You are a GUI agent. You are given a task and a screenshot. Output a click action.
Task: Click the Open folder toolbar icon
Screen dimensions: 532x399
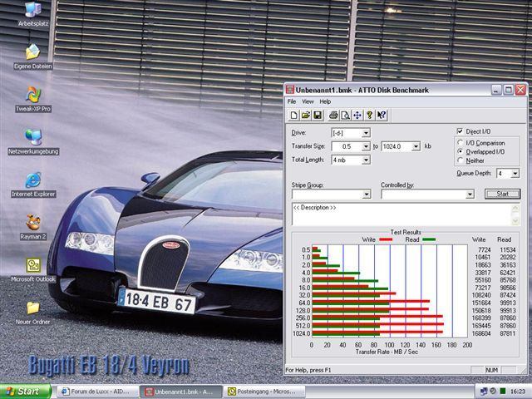306,116
